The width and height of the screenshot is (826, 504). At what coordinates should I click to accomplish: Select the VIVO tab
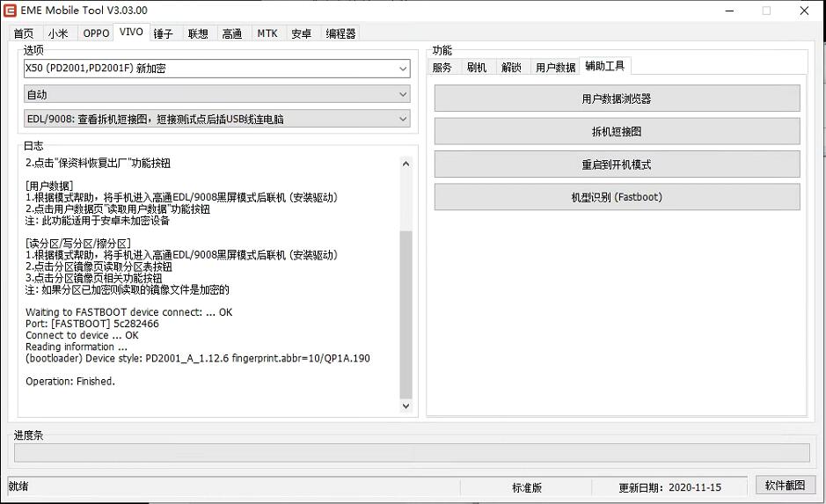(131, 33)
